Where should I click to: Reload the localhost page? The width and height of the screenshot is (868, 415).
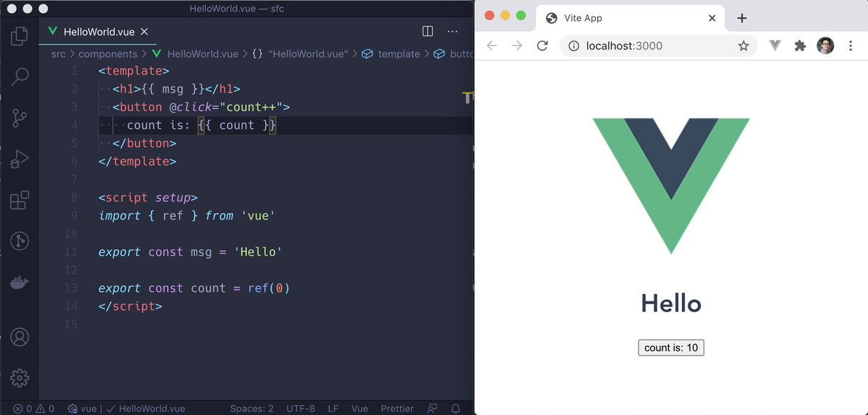(x=542, y=46)
